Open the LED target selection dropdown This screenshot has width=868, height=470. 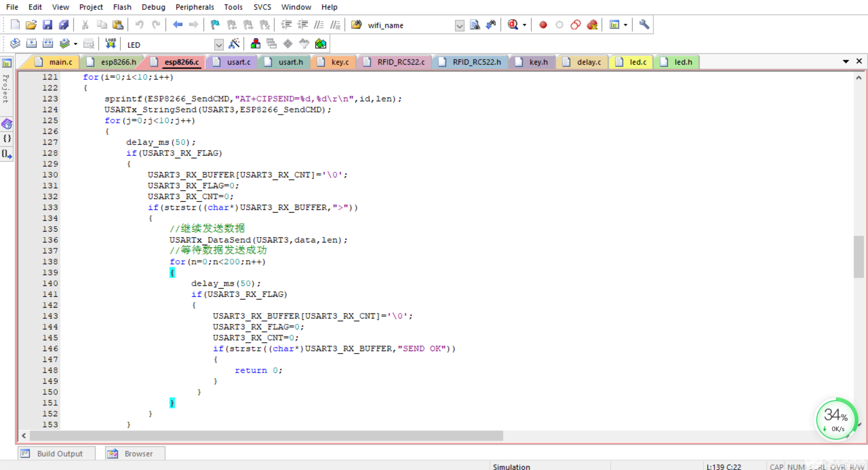219,45
